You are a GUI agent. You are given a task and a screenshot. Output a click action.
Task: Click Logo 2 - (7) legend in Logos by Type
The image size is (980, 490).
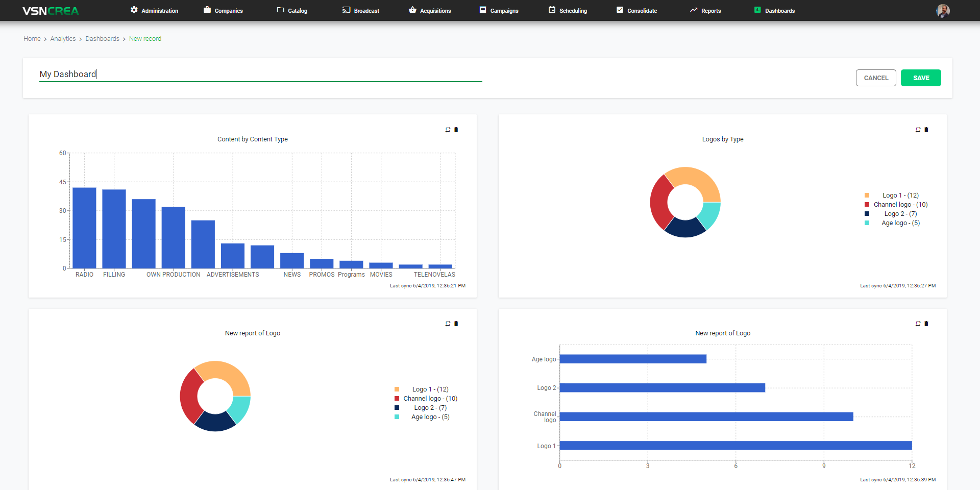(901, 214)
